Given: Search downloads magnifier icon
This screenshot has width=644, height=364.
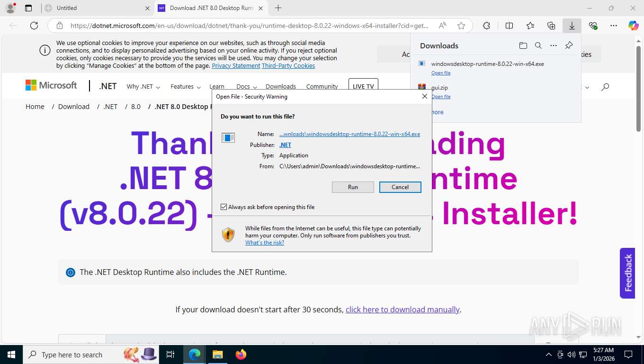Looking at the screenshot, I should [x=538, y=45].
